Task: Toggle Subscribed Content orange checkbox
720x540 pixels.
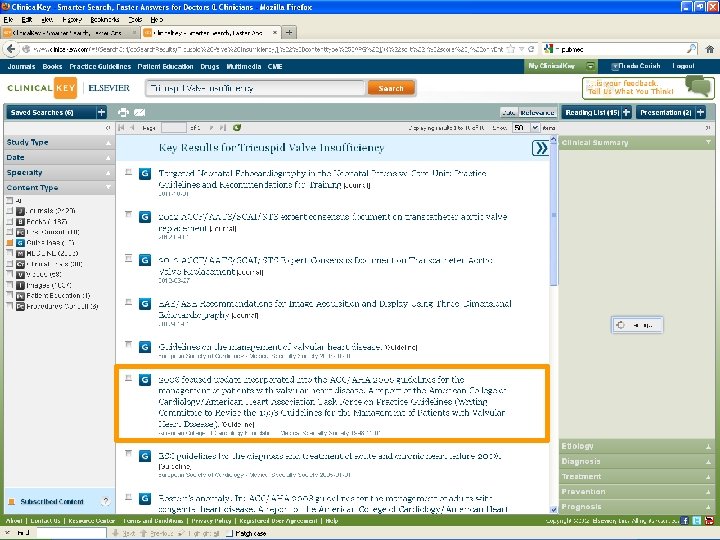Action: (x=11, y=501)
